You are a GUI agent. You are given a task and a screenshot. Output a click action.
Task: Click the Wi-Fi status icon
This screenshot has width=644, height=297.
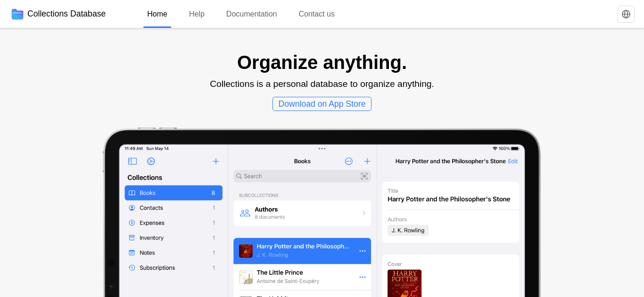495,148
